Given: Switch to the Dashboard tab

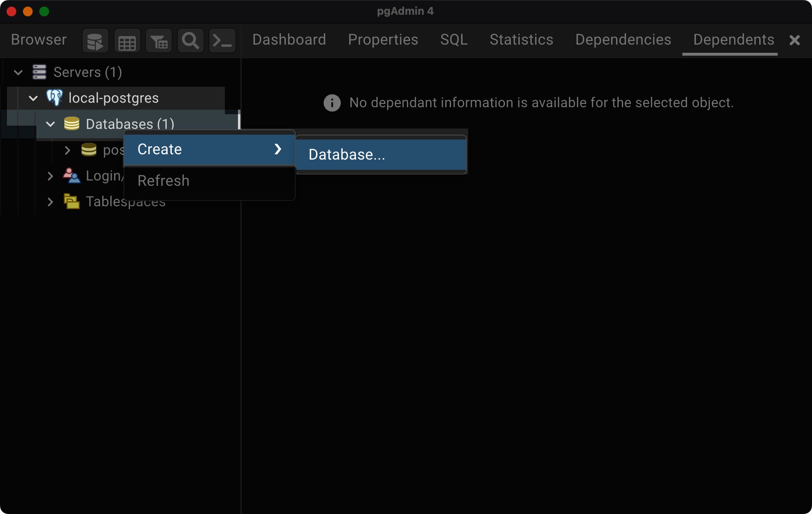Looking at the screenshot, I should [x=289, y=40].
